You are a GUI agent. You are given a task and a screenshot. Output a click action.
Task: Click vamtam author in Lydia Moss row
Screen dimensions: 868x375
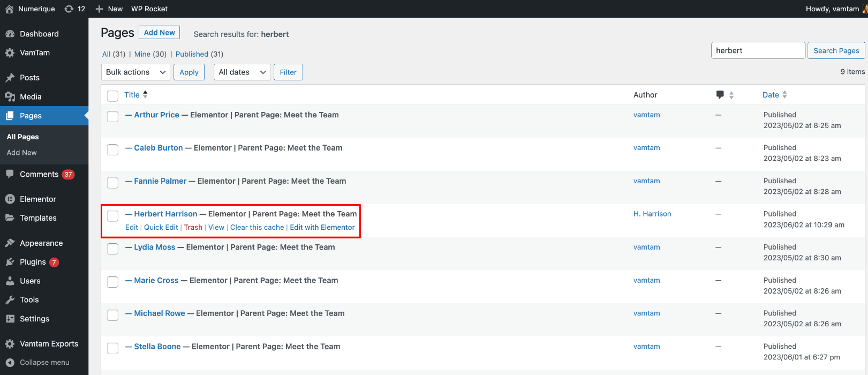(646, 247)
